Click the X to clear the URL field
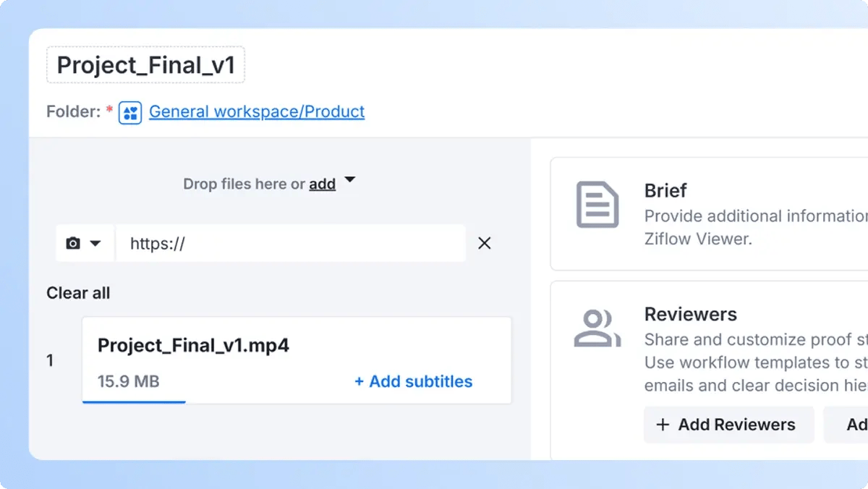868x489 pixels. (x=484, y=243)
